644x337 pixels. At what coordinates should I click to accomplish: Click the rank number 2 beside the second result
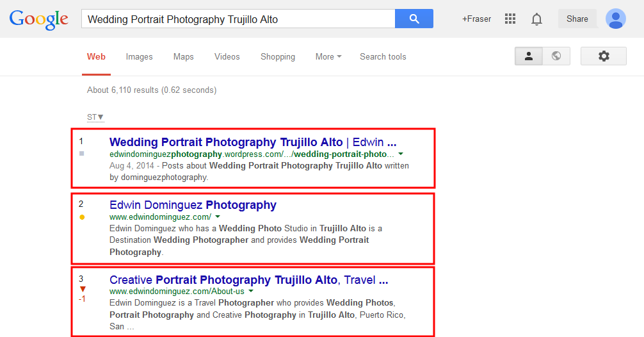[x=81, y=204]
